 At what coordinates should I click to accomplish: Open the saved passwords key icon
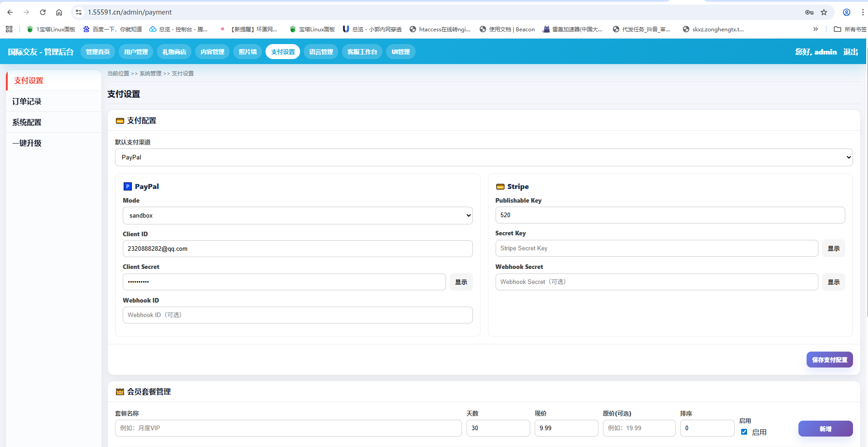[x=809, y=12]
